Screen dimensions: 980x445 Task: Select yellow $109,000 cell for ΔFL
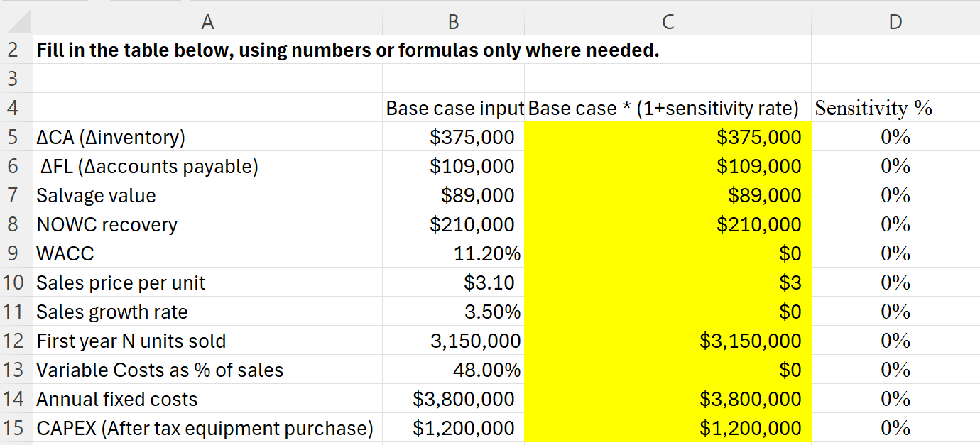pyautogui.click(x=668, y=166)
